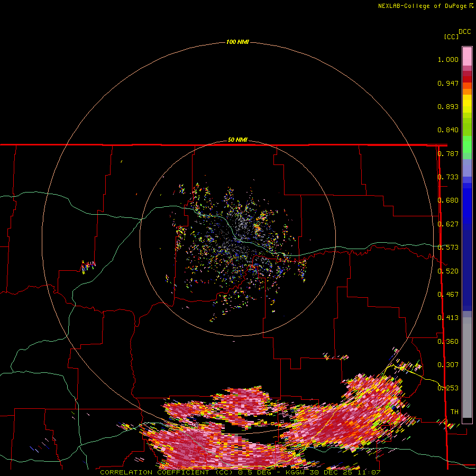Click the TH label near the color bar bottom

(x=454, y=412)
